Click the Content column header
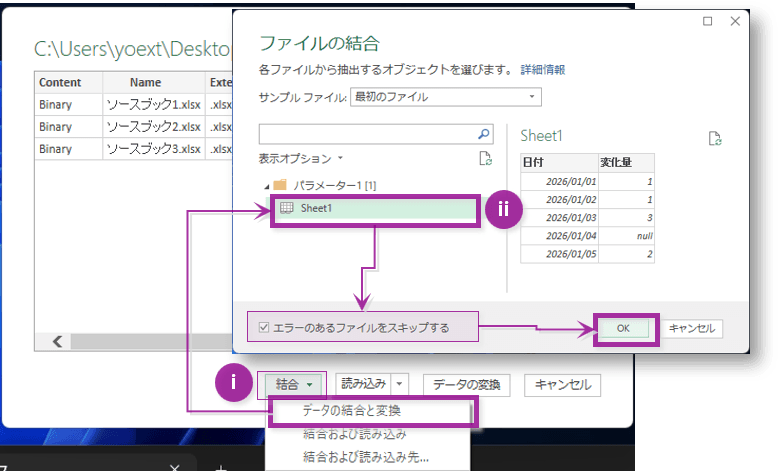The image size is (779, 471). [69, 82]
